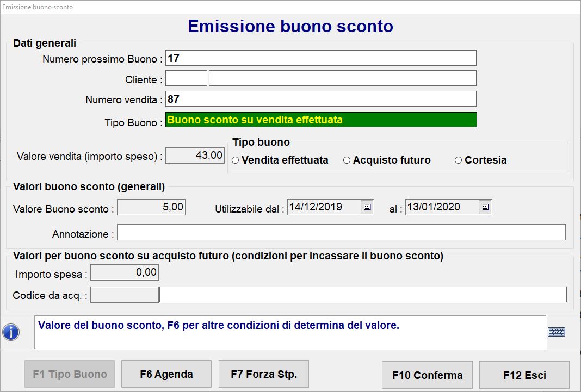Focus the Annotazione text field
The width and height of the screenshot is (581, 392).
(x=341, y=232)
